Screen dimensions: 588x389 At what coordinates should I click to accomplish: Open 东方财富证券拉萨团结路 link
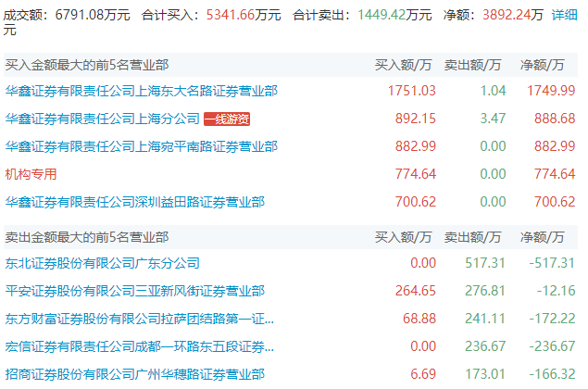[x=140, y=319]
